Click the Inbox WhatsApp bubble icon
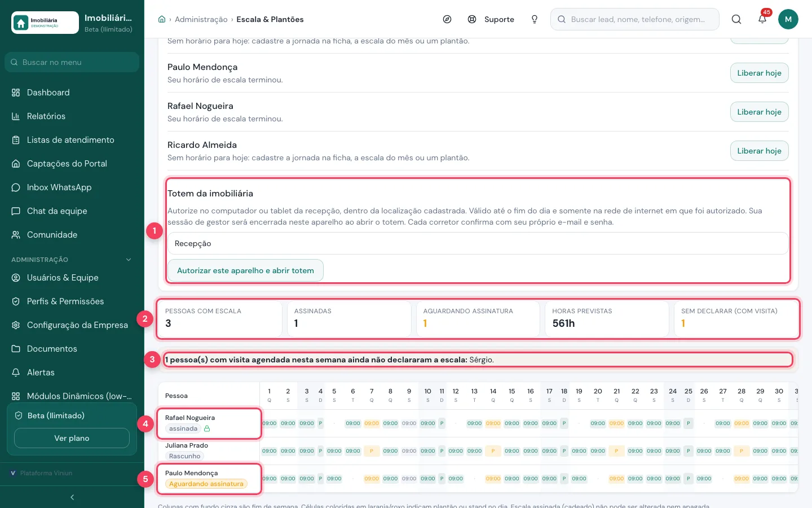The width and height of the screenshot is (812, 508). coord(16,187)
